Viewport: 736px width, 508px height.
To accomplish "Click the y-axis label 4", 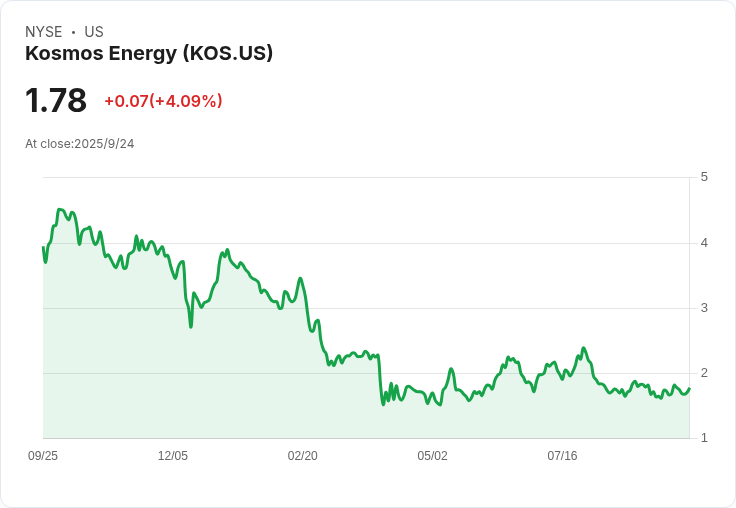I will 704,243.
